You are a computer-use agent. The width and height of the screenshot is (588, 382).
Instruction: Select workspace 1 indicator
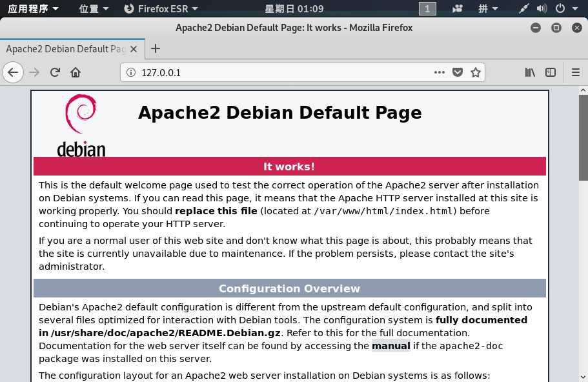coord(427,8)
